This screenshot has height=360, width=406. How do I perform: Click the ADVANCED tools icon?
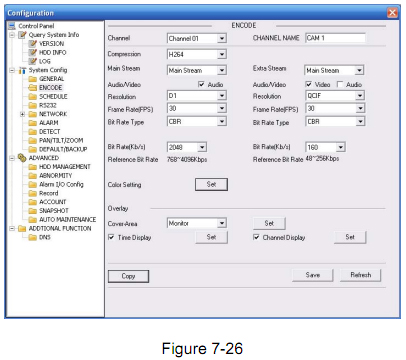coord(22,158)
